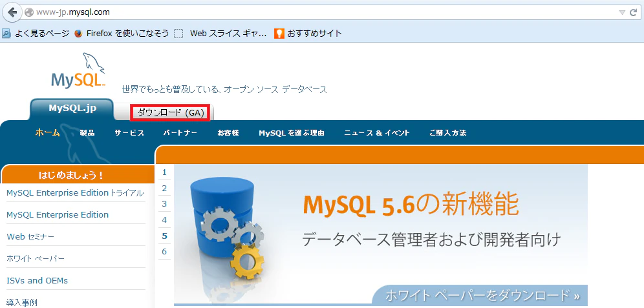Switch to the ダウンロード (GA) tab
This screenshot has height=308, width=644.
click(x=171, y=113)
